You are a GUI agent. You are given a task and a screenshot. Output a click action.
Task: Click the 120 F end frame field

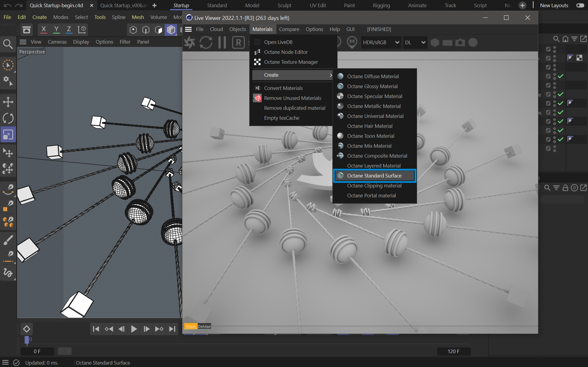[x=453, y=351]
